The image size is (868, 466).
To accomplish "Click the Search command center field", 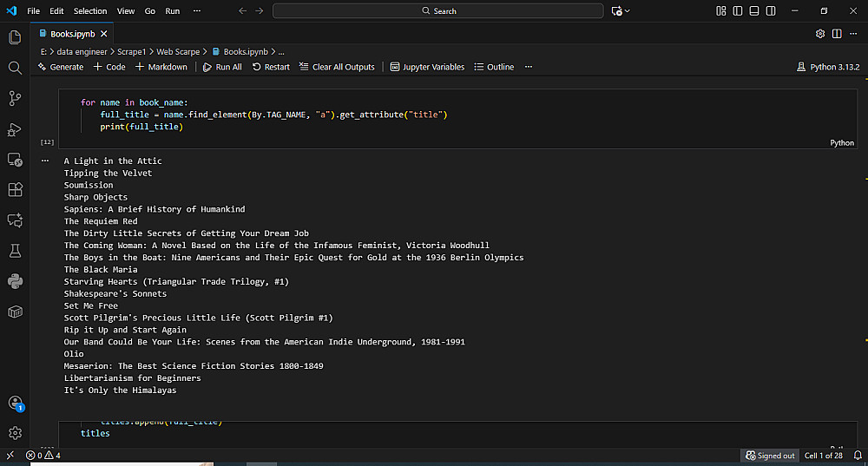I will coord(438,11).
